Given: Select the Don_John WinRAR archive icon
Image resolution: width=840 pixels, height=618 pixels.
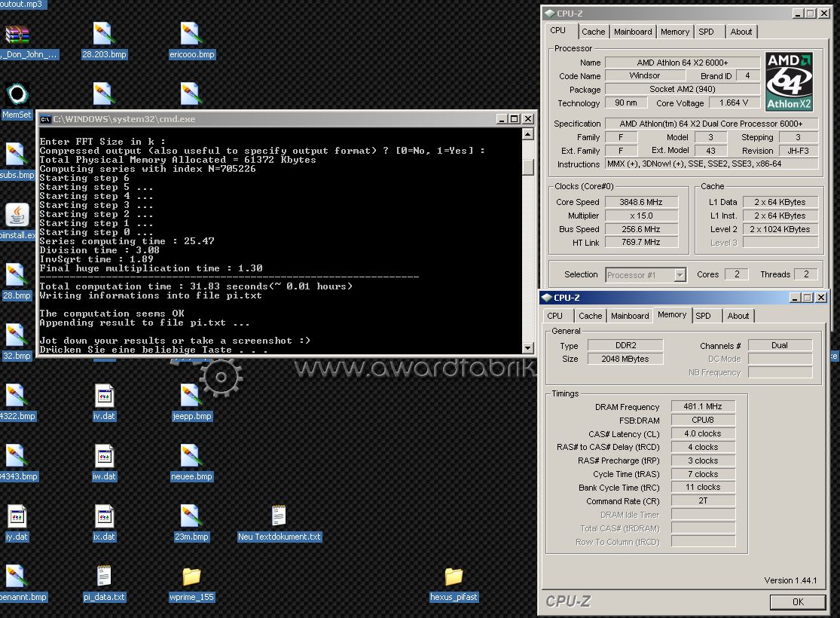Looking at the screenshot, I should pos(27,41).
